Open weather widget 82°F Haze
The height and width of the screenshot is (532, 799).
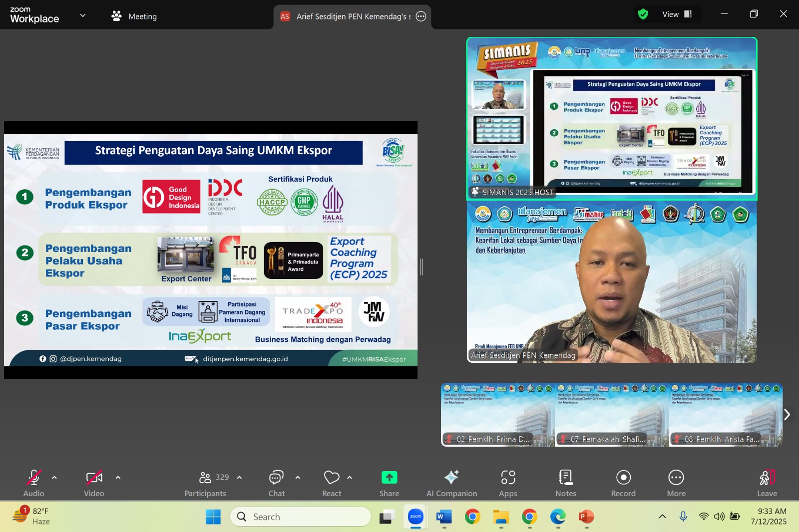pyautogui.click(x=32, y=517)
